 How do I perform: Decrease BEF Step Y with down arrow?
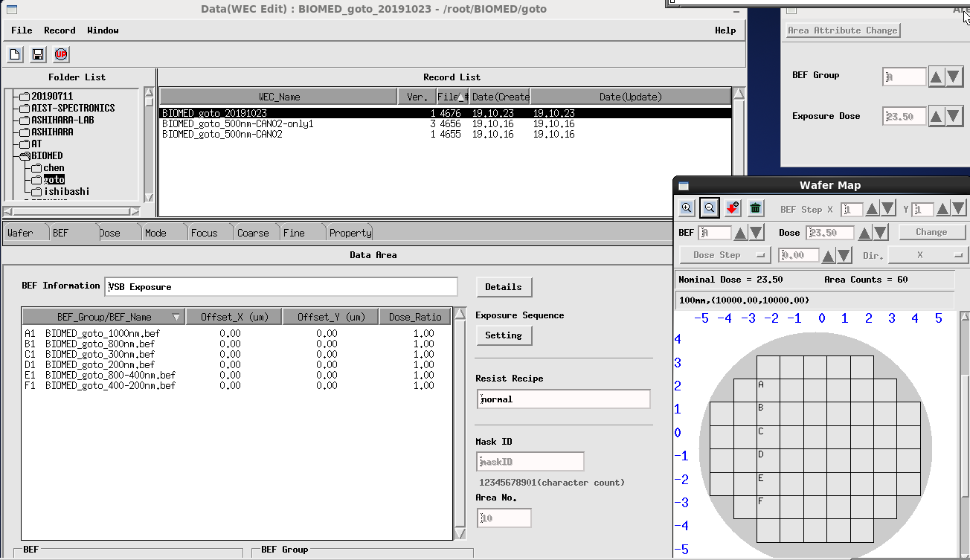(x=960, y=210)
